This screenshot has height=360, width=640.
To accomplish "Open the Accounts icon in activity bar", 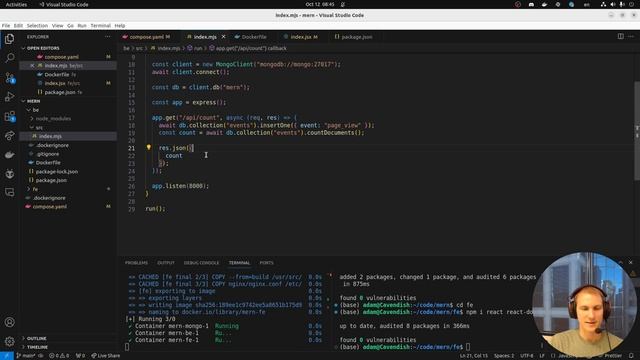I will pos(9,322).
